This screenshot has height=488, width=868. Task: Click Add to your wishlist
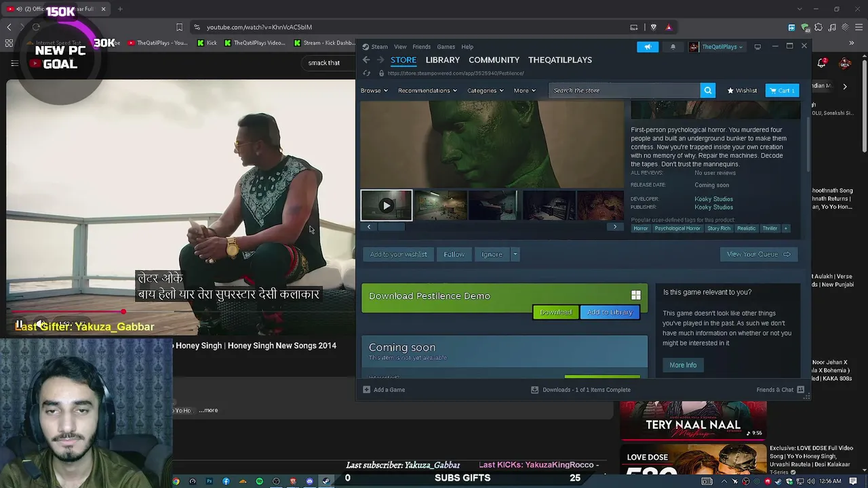click(398, 254)
